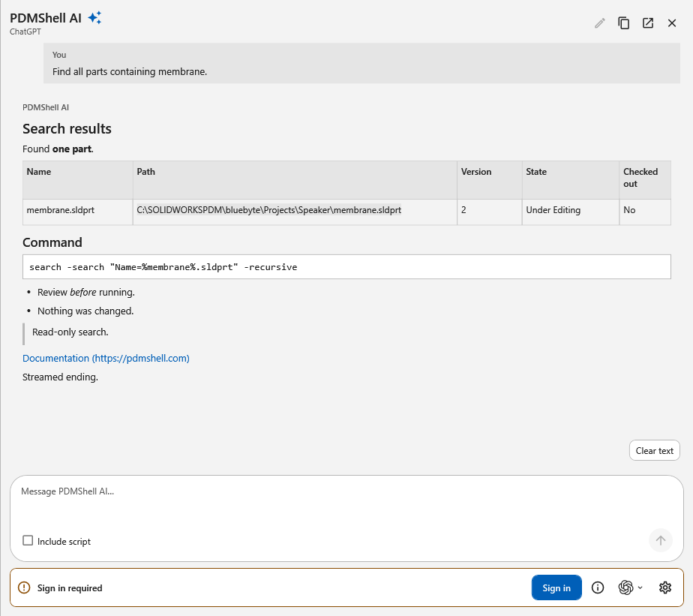Screen dimensions: 693x616
Task: Click the pencil edit icon in header
Action: pos(600,23)
